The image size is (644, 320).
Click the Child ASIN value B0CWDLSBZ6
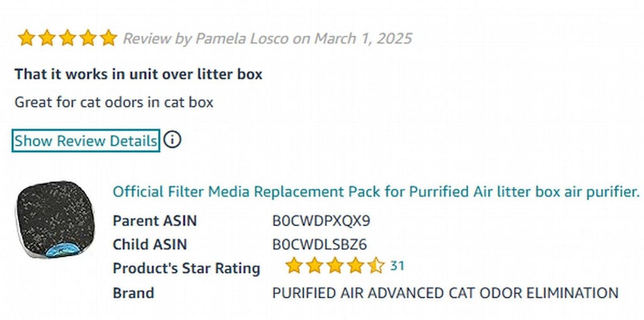[x=319, y=245]
